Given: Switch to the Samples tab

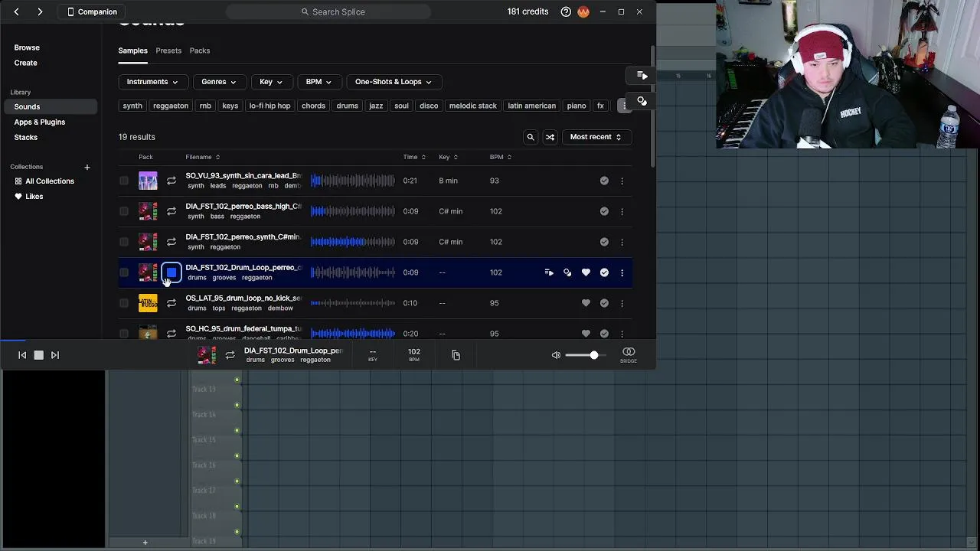Looking at the screenshot, I should coord(132,51).
